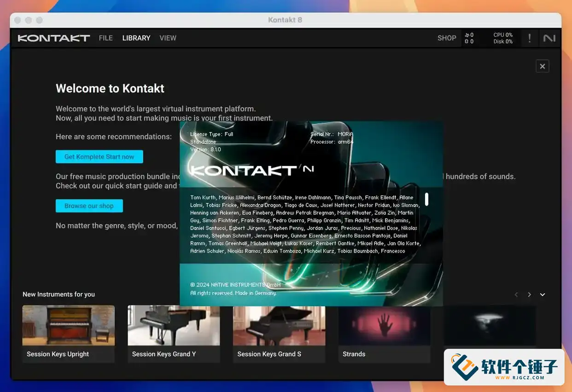572x392 pixels.
Task: Click the Version: 8.1.0 text
Action: [x=205, y=150]
